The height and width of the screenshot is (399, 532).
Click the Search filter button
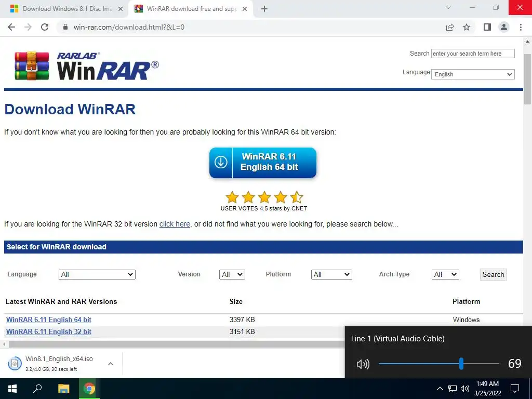click(x=494, y=274)
